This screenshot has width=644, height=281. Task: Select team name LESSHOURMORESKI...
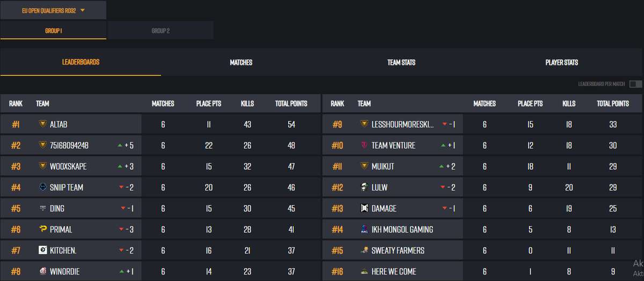403,124
